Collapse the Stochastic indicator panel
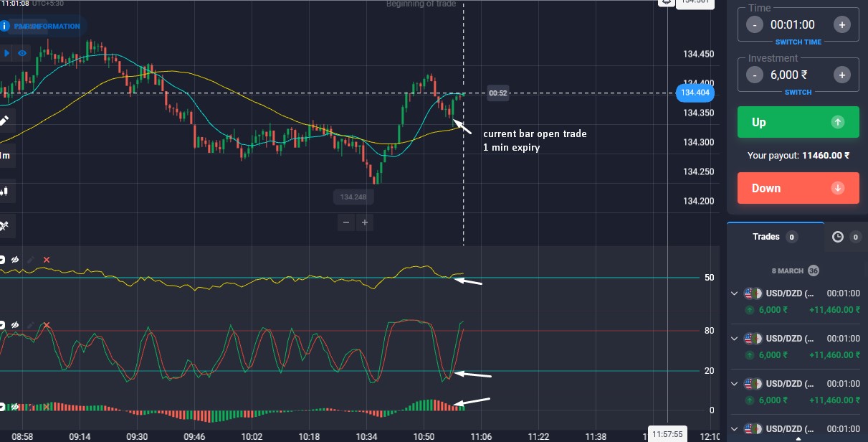Viewport: 868px width, 442px height. click(2, 326)
